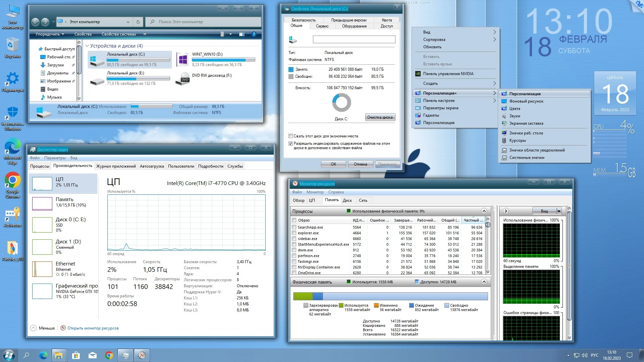Screen dimensions: 644x362
Task: Click the Microsoft Store taskbar icon
Action: [x=76, y=355]
